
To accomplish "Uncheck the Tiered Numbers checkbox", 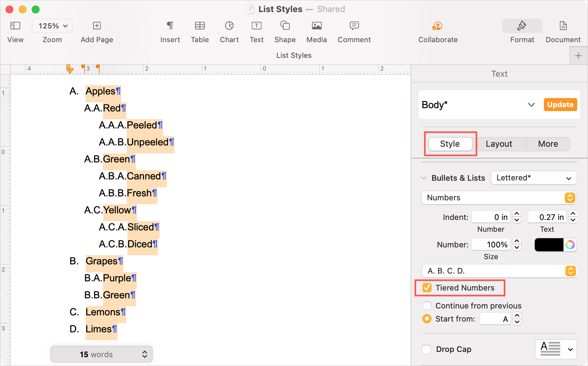I will tap(427, 288).
